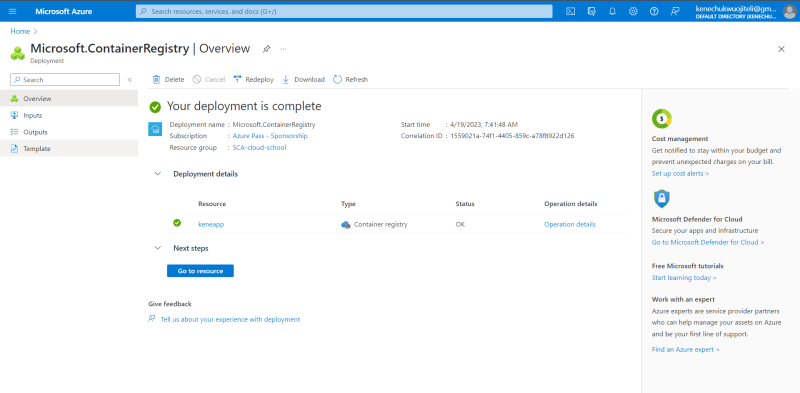
Task: Collapse the Next steps section
Action: click(x=158, y=248)
